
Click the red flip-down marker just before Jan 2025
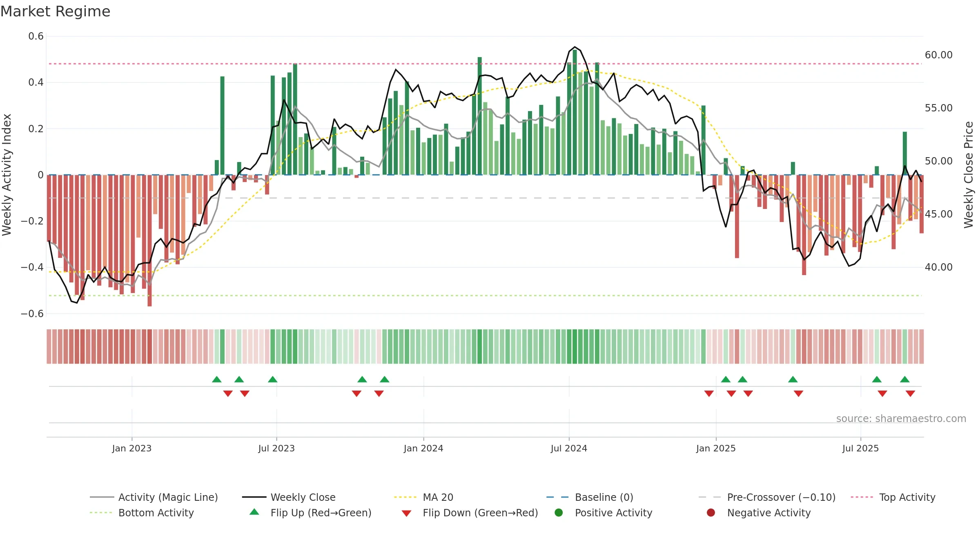(709, 393)
